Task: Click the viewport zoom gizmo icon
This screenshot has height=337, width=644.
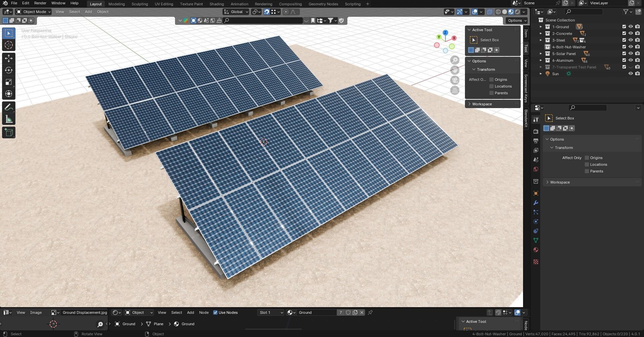Action: pyautogui.click(x=455, y=60)
